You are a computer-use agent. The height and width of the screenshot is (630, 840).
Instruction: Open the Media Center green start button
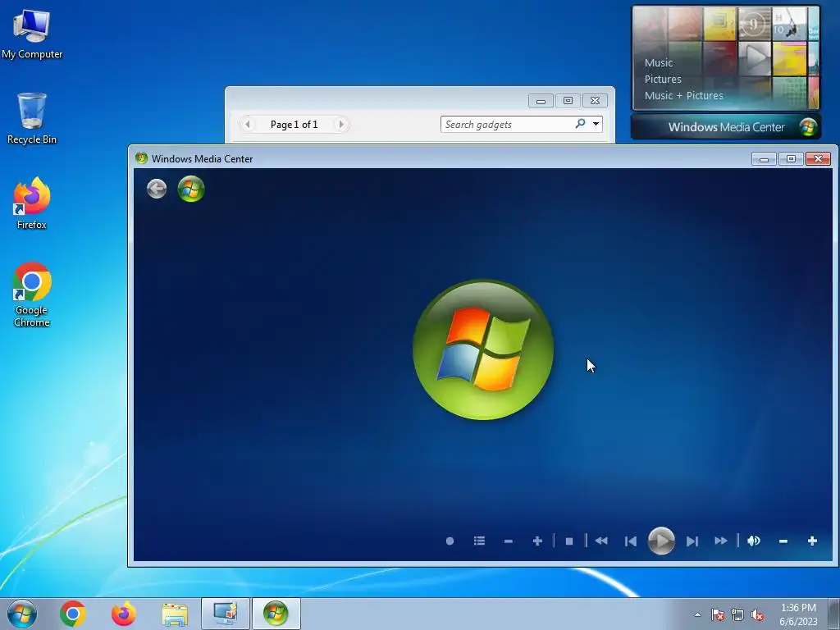tap(191, 189)
